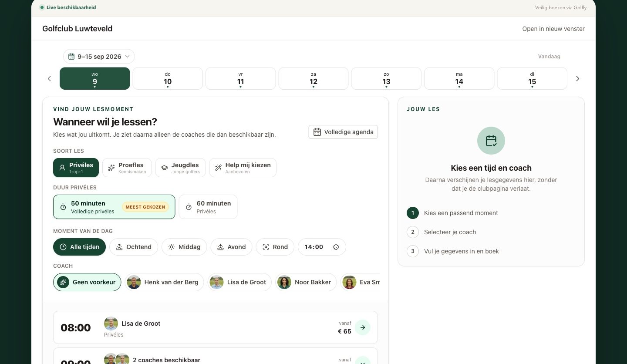Filter by coach Henk van der Berg
The image size is (627, 364).
164,282
